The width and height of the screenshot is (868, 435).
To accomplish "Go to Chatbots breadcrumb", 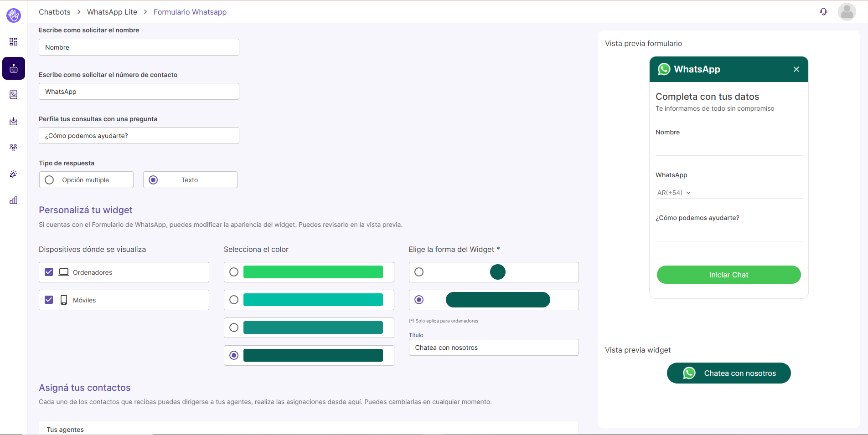I will click(x=55, y=12).
